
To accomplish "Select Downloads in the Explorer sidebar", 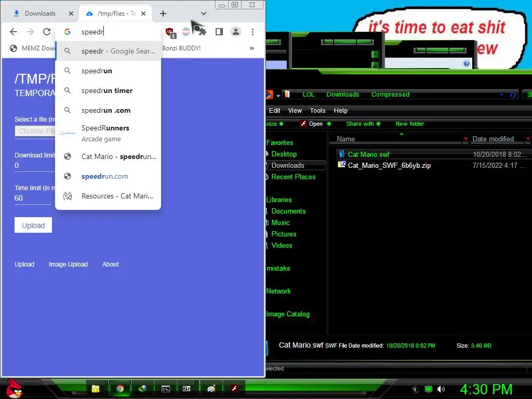I will [288, 165].
